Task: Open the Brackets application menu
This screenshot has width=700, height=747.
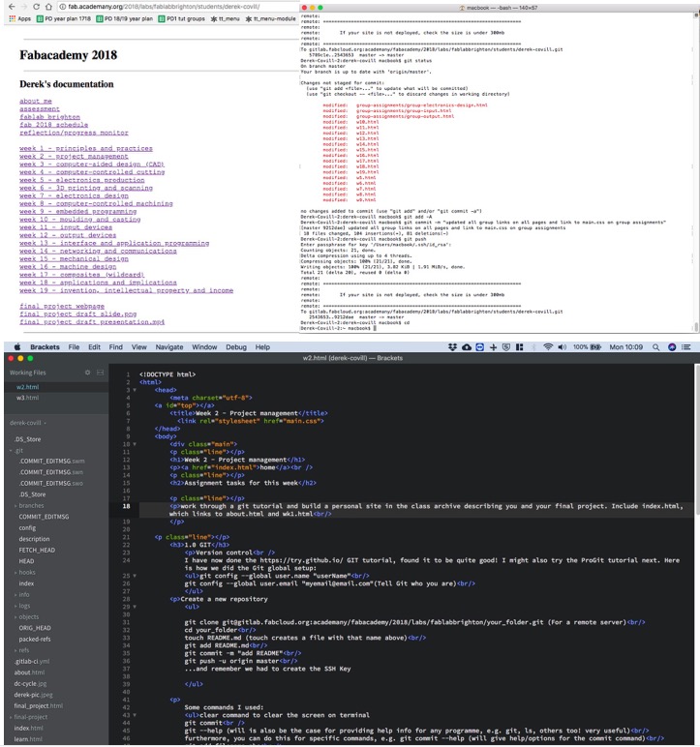Action: tap(45, 346)
